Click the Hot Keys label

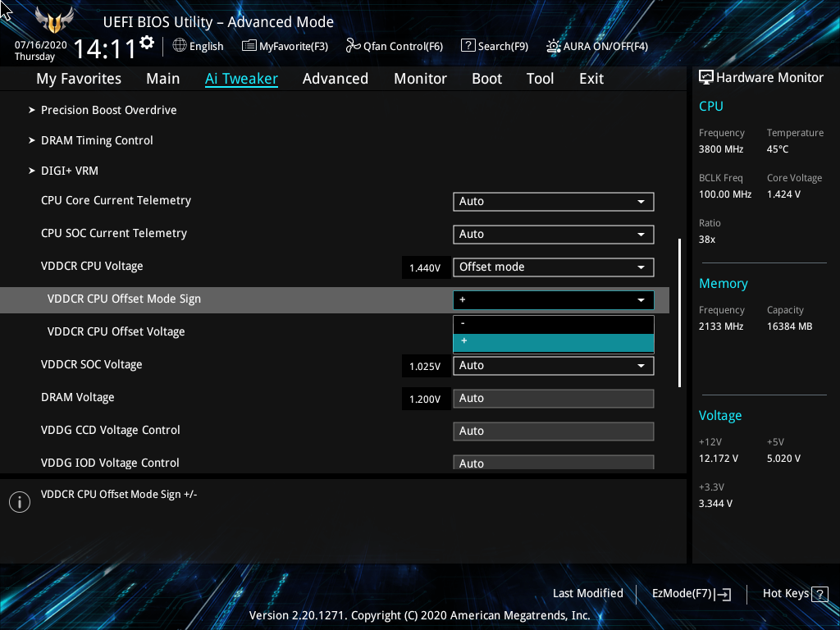pyautogui.click(x=785, y=593)
